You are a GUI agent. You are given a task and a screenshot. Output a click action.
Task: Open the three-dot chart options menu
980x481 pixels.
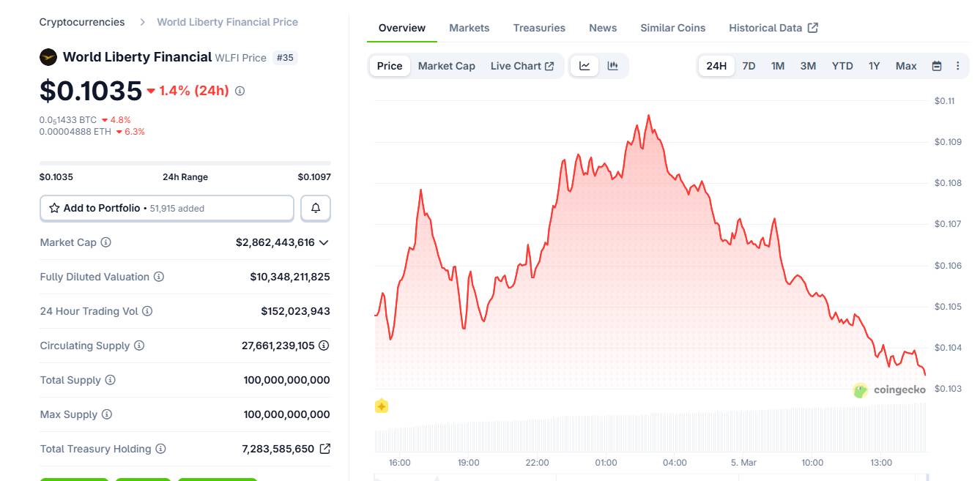point(957,65)
